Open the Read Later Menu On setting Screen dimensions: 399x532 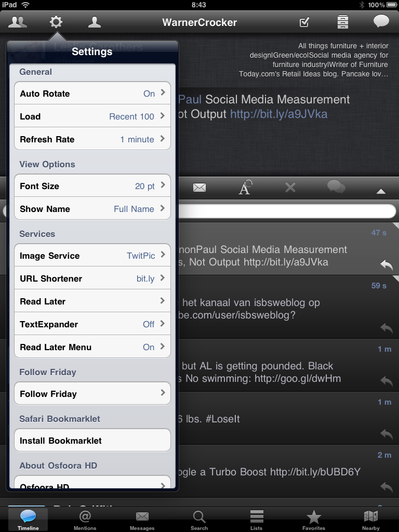92,347
